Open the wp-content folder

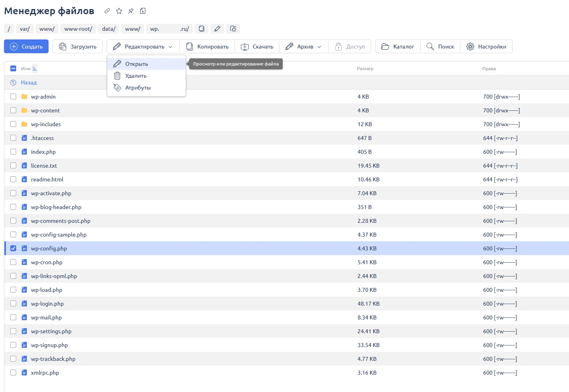point(45,110)
